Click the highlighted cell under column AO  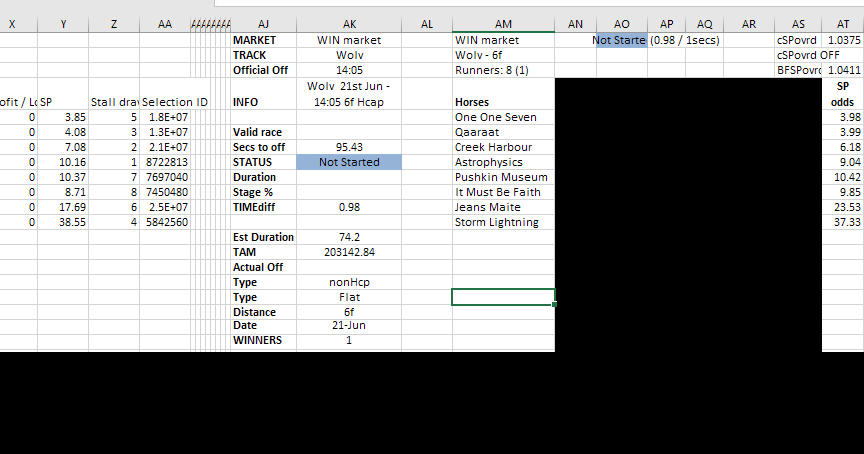click(620, 40)
